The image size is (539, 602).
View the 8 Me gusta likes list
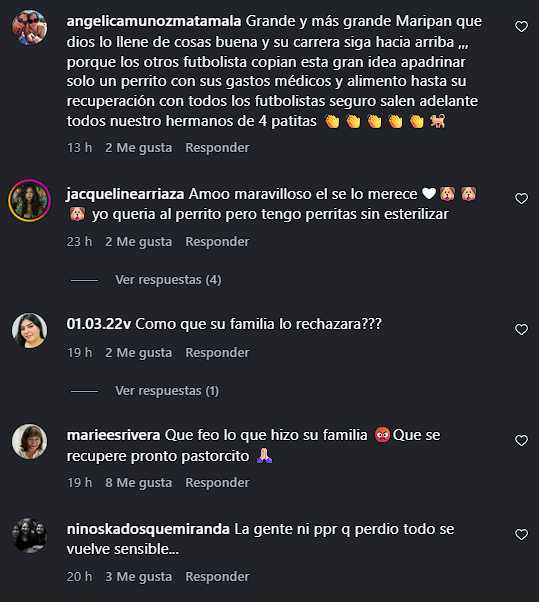(x=139, y=483)
